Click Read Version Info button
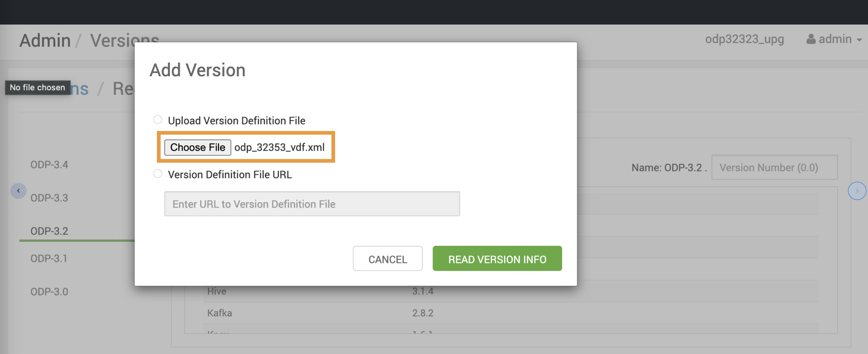The width and height of the screenshot is (868, 354). pos(497,259)
